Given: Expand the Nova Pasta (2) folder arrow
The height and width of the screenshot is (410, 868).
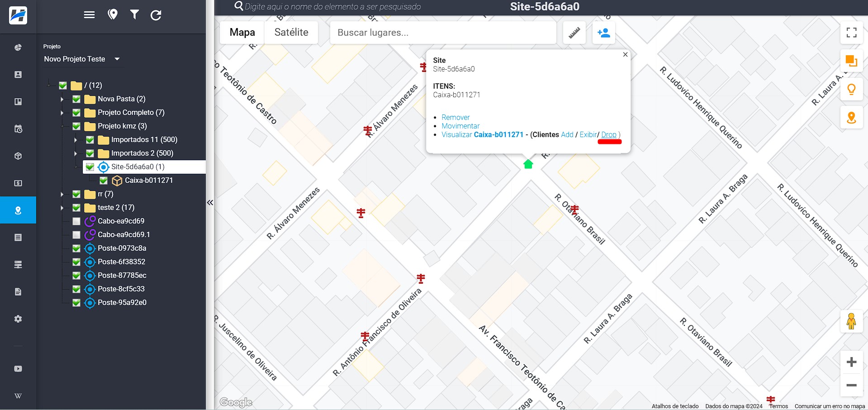Looking at the screenshot, I should pos(62,99).
